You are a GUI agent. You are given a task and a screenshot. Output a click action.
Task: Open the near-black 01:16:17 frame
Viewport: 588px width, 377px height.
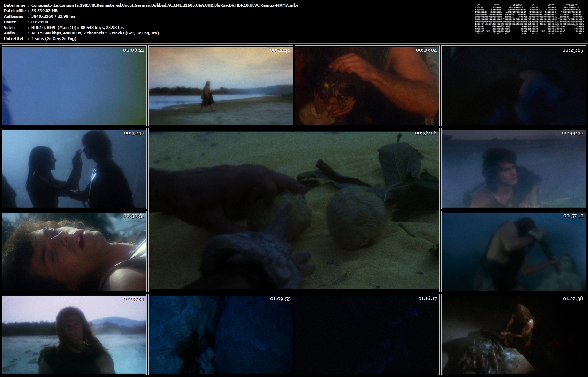click(367, 335)
